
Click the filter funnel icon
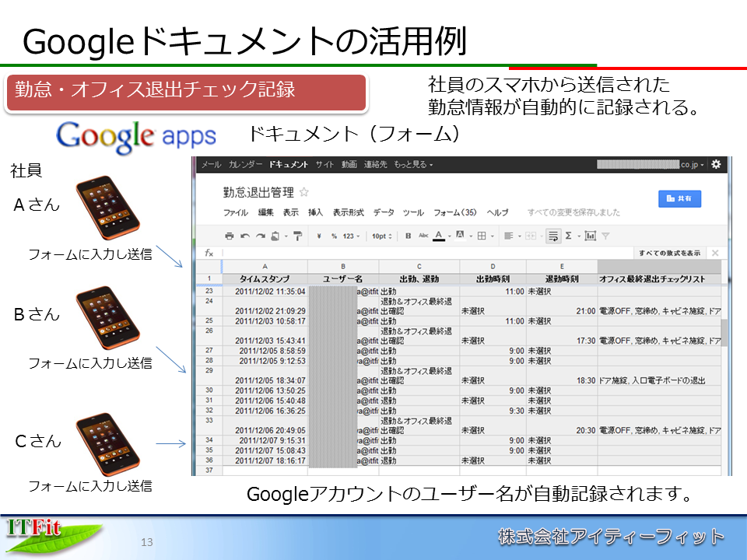click(x=605, y=236)
